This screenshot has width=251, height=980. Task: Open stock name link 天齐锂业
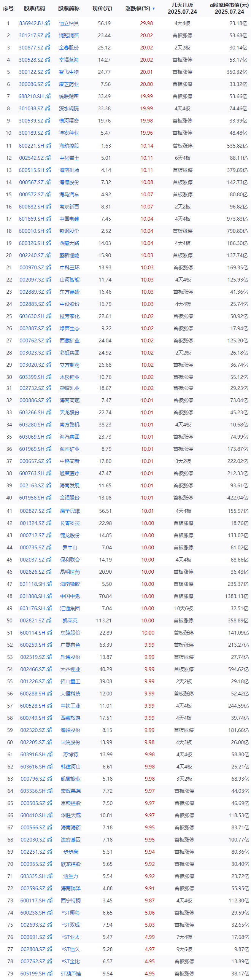[x=70, y=669]
